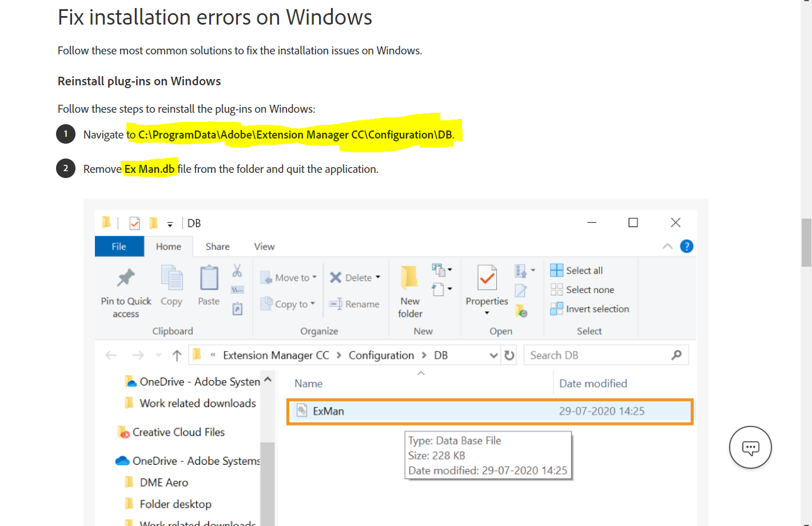Screen dimensions: 812x526
Task: Switch to the Share tab
Action: [x=217, y=246]
